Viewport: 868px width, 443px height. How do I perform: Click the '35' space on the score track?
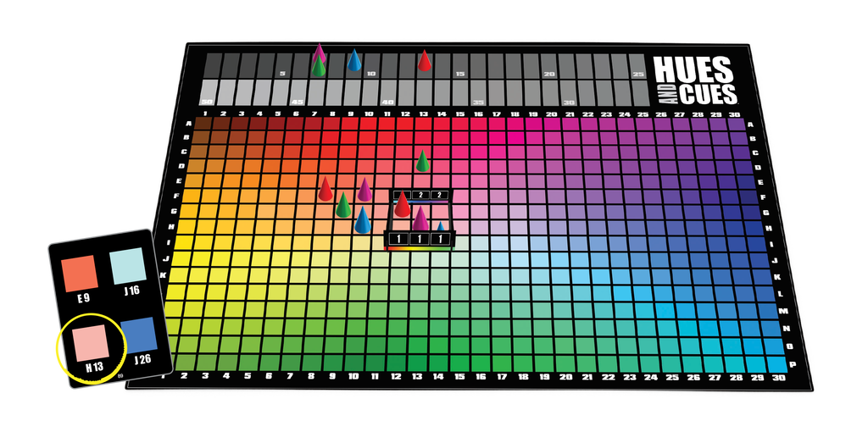pyautogui.click(x=478, y=93)
